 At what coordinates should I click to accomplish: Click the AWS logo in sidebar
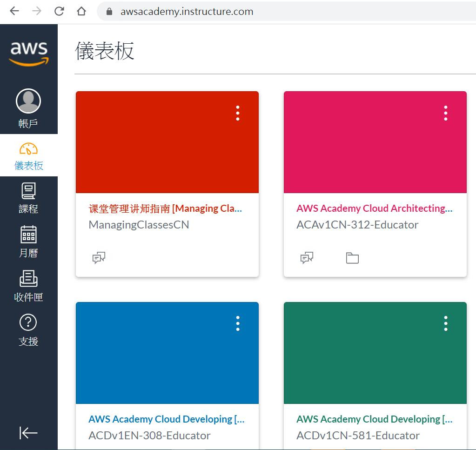(29, 54)
